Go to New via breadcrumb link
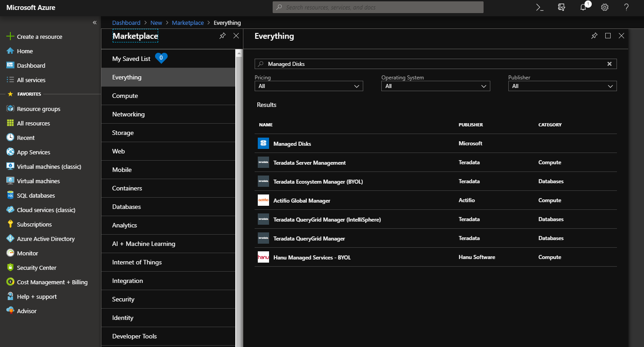This screenshot has width=644, height=347. point(156,23)
